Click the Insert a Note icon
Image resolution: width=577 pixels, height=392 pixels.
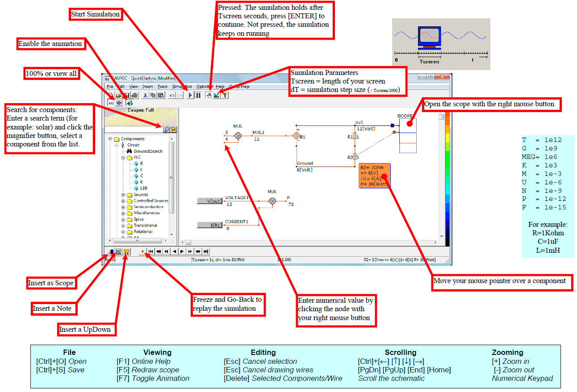click(x=119, y=251)
